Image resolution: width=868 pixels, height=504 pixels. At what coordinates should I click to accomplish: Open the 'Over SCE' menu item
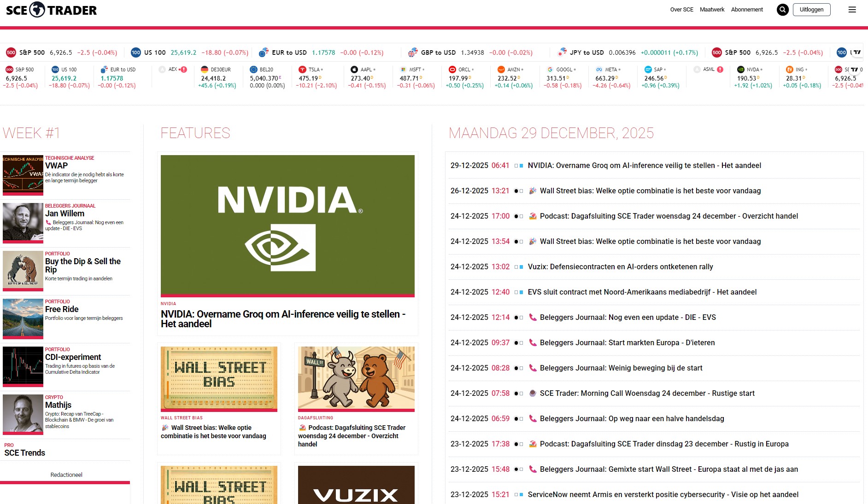click(681, 10)
